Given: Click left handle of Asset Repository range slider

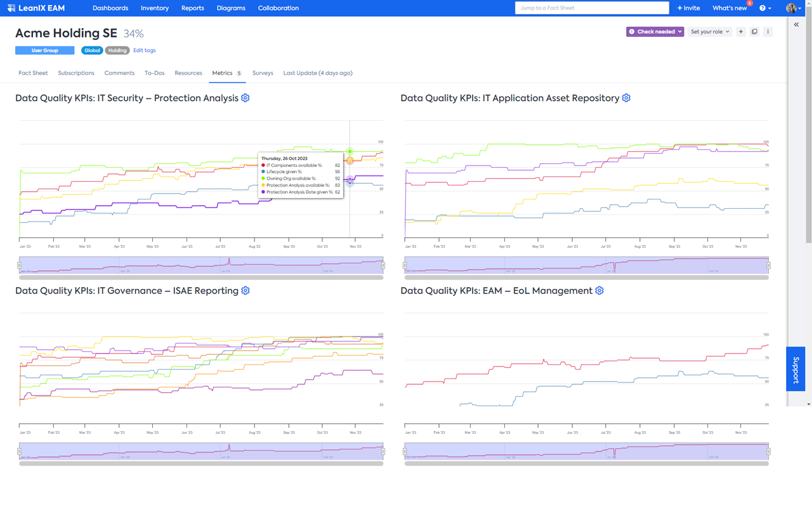Looking at the screenshot, I should tap(405, 265).
